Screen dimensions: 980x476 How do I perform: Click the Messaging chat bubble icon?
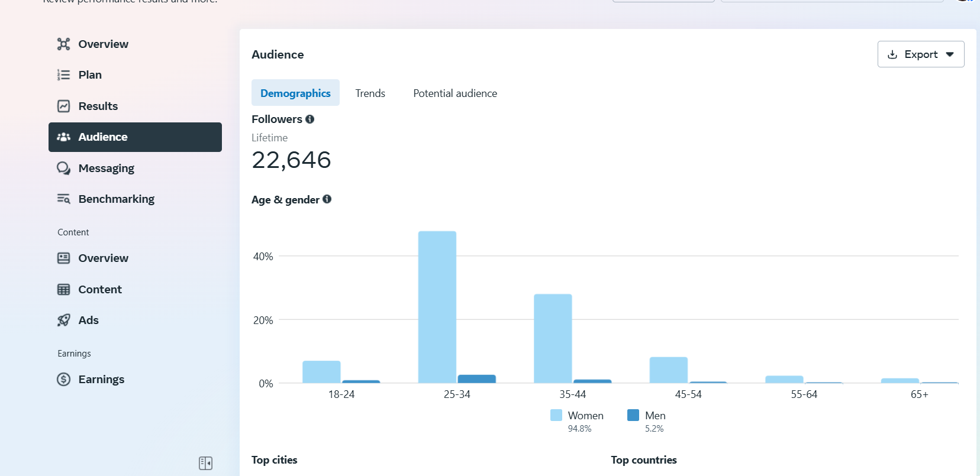[x=63, y=169]
